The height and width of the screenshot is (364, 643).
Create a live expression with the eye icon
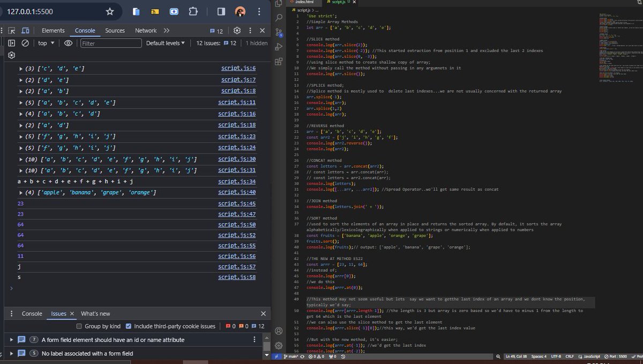pyautogui.click(x=68, y=43)
